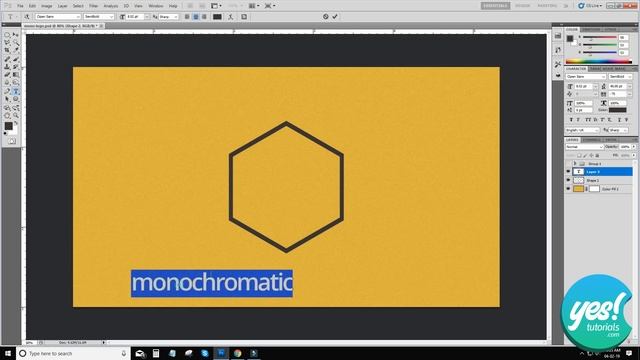This screenshot has height=360, width=640.
Task: Select the Clone Stamp tool
Action: tap(7, 67)
